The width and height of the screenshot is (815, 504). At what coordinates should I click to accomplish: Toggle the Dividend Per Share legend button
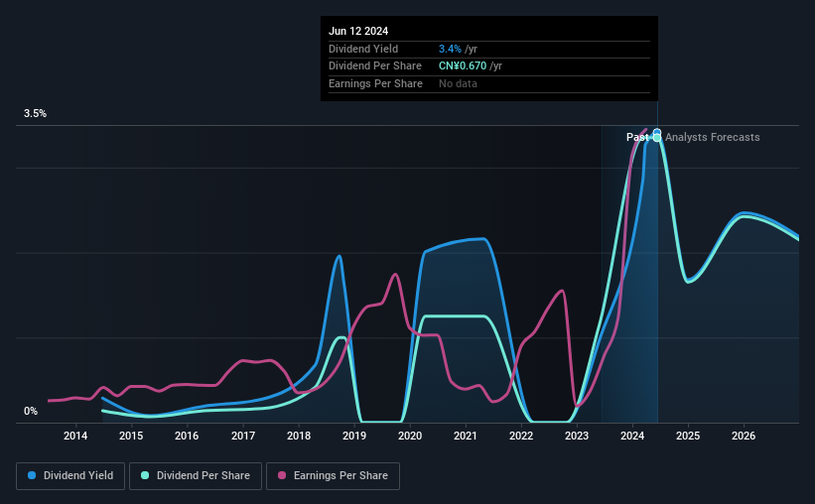pos(196,476)
